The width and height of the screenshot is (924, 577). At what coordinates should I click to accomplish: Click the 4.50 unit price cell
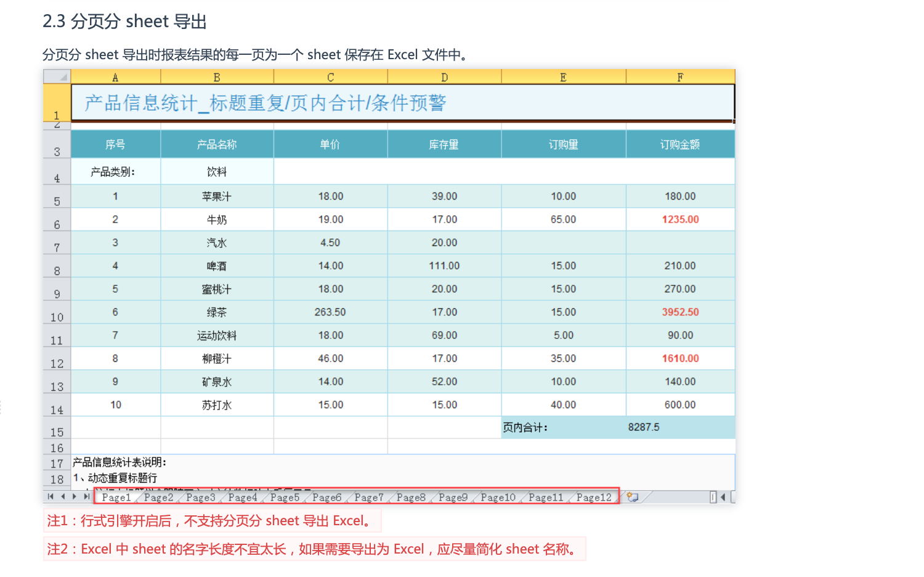(331, 243)
